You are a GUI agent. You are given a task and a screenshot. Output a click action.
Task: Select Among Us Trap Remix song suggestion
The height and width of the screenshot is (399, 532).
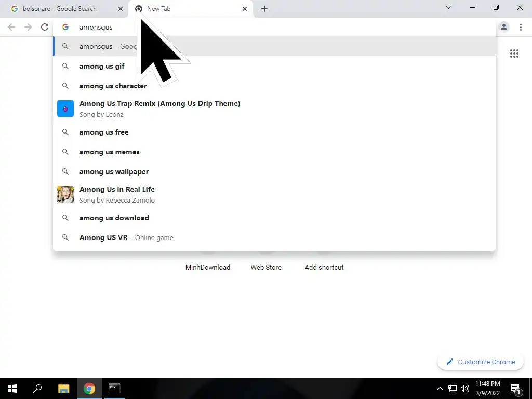274,109
